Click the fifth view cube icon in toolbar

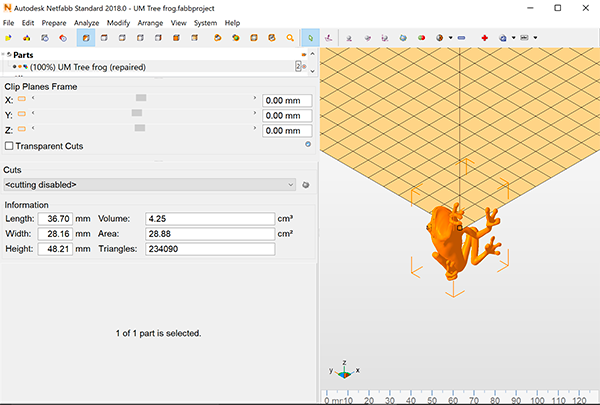158,38
